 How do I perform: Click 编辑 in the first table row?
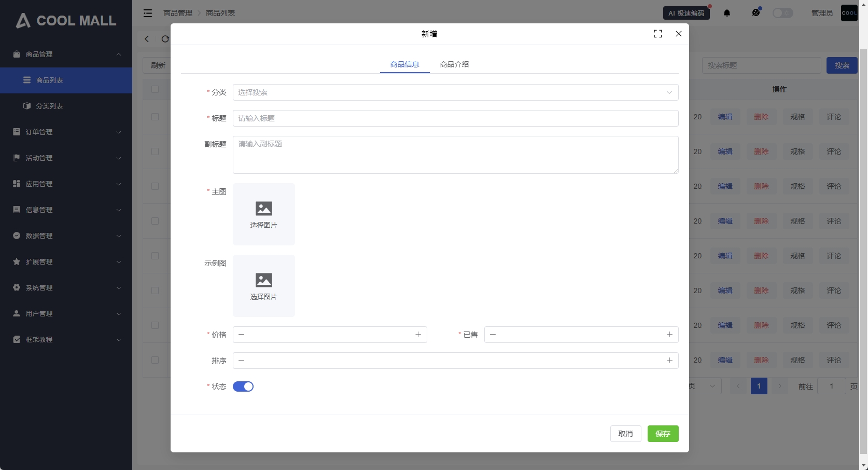tap(725, 117)
